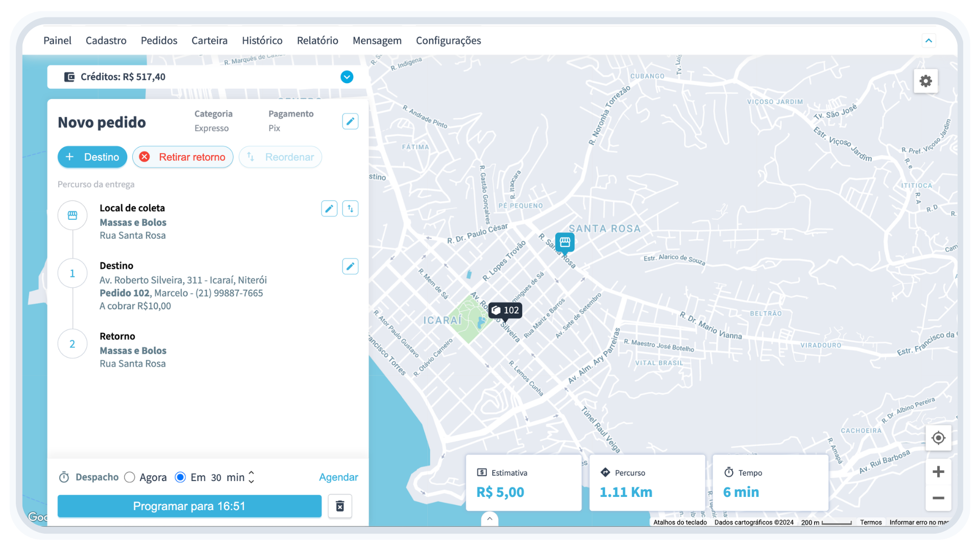Click the Av. Roberto Silveira address
980x551 pixels.
click(183, 280)
